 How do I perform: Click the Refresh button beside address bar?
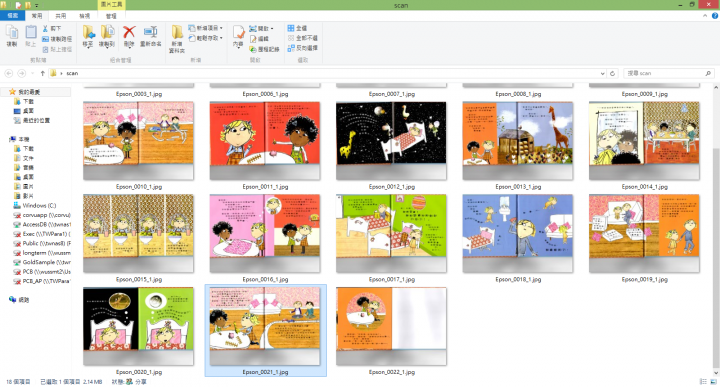coord(612,73)
